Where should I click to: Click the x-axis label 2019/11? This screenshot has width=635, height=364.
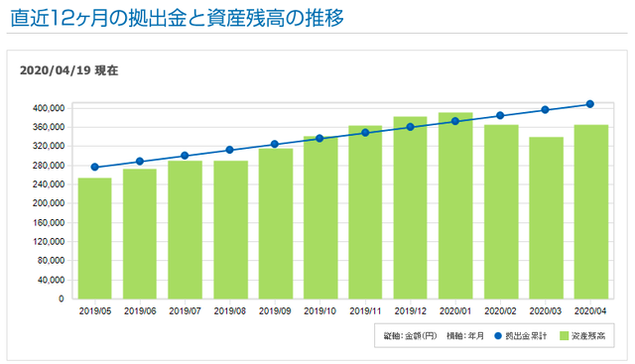pyautogui.click(x=365, y=311)
